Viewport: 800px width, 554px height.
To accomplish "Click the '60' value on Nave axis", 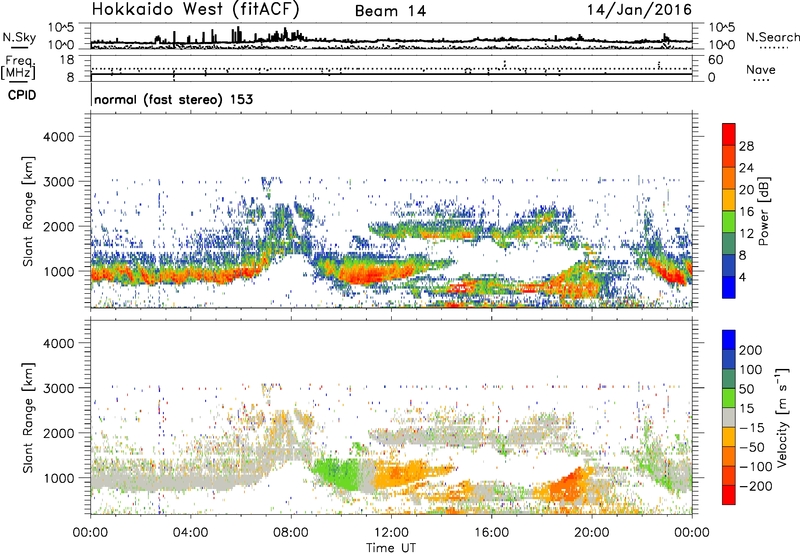I will click(716, 60).
